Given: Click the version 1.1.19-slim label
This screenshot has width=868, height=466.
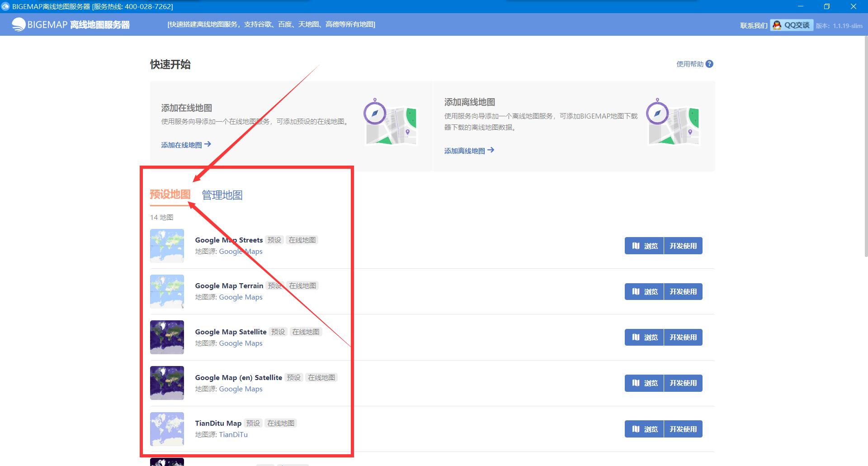Looking at the screenshot, I should [x=839, y=26].
